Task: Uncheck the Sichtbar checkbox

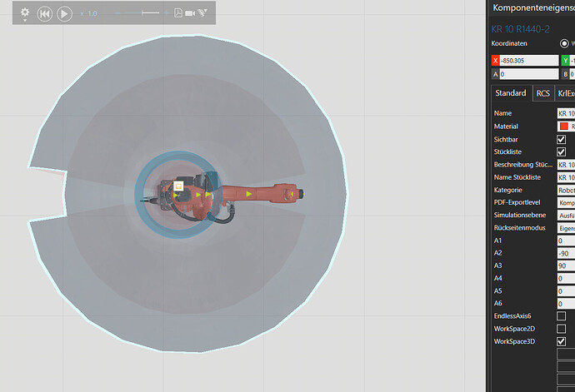Action: (x=562, y=139)
